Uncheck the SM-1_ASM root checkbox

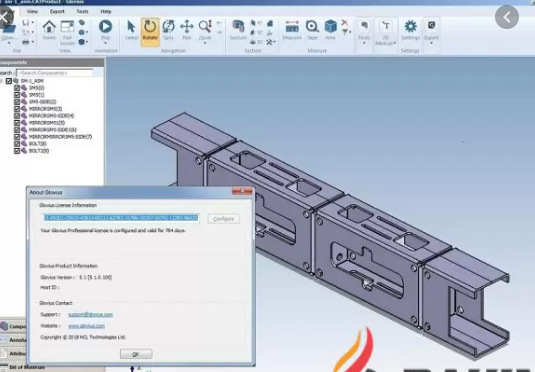point(9,81)
